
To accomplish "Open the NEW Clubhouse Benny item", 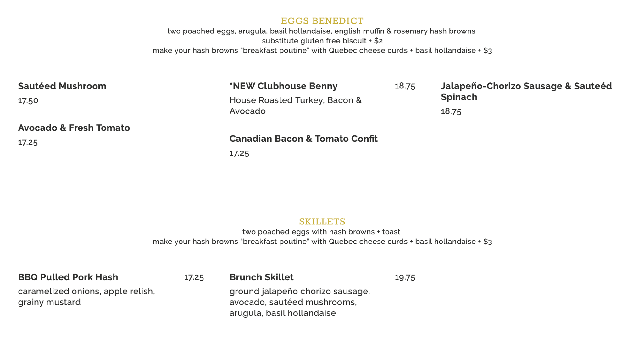I will click(x=283, y=86).
